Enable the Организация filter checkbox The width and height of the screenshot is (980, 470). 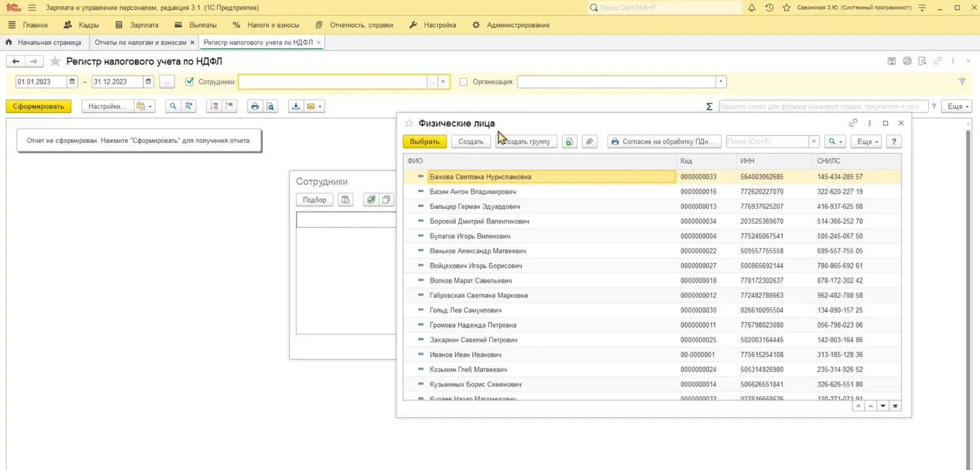tap(464, 82)
